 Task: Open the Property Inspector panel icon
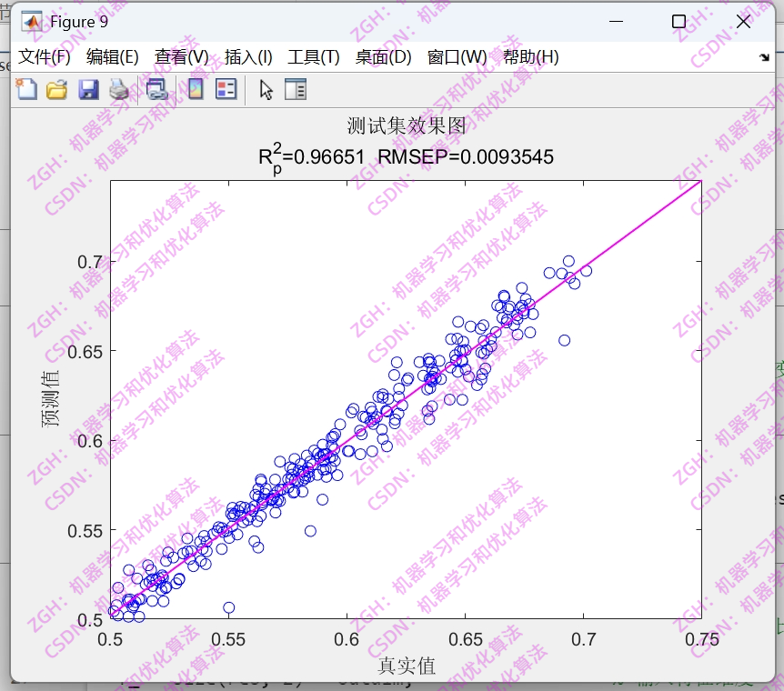click(295, 89)
